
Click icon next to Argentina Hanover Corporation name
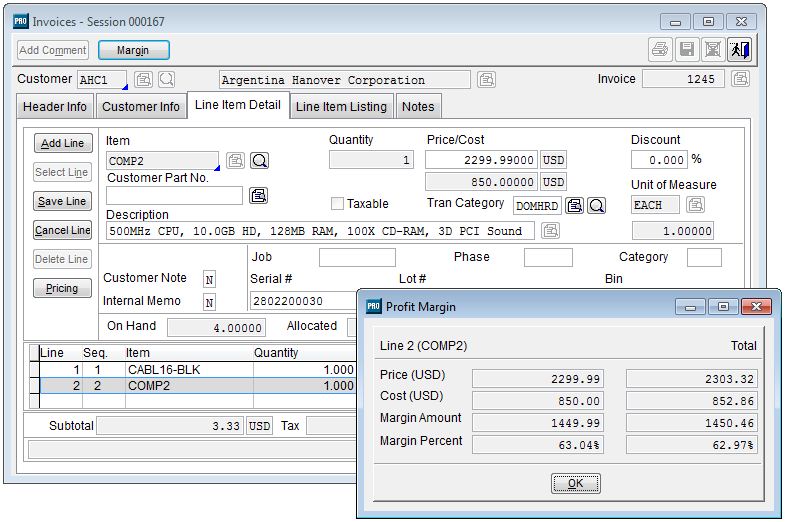click(x=486, y=79)
